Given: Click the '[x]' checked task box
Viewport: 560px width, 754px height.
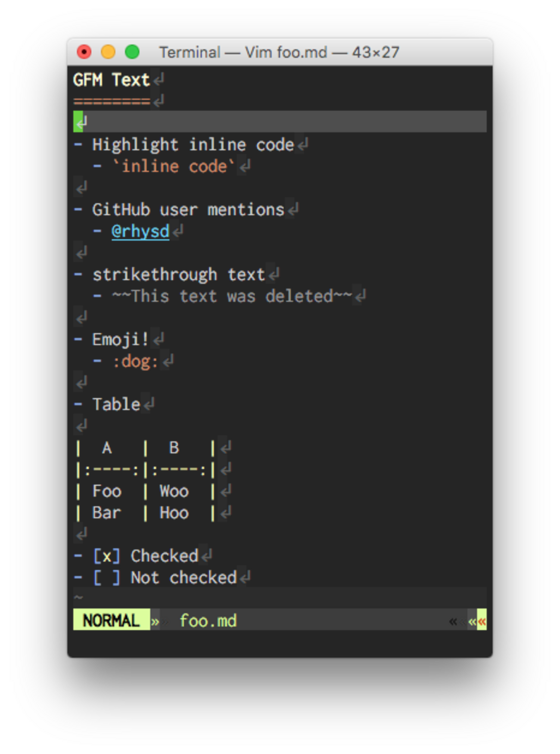Looking at the screenshot, I should click(107, 557).
